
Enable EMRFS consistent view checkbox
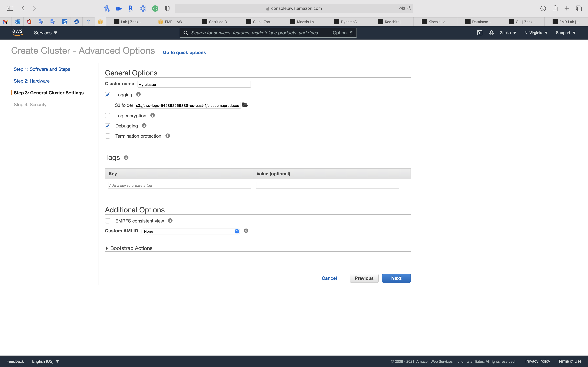coord(108,221)
